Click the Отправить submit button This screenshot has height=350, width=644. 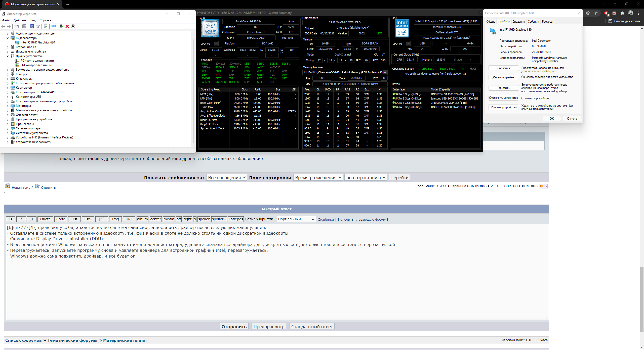point(234,327)
